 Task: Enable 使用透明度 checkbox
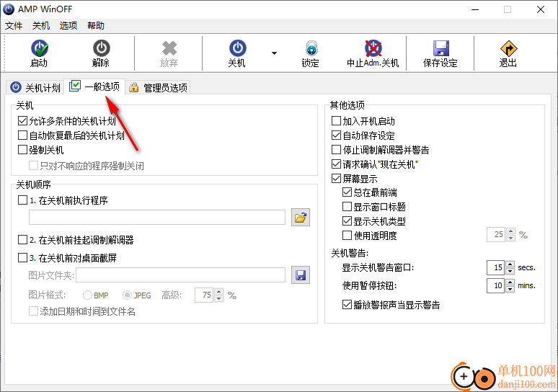(347, 235)
